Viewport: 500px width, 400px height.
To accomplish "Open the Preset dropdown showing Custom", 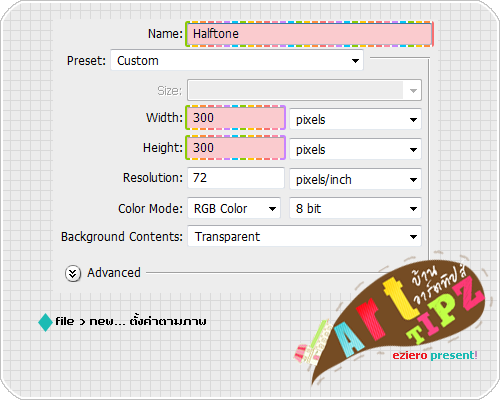I will point(237,60).
